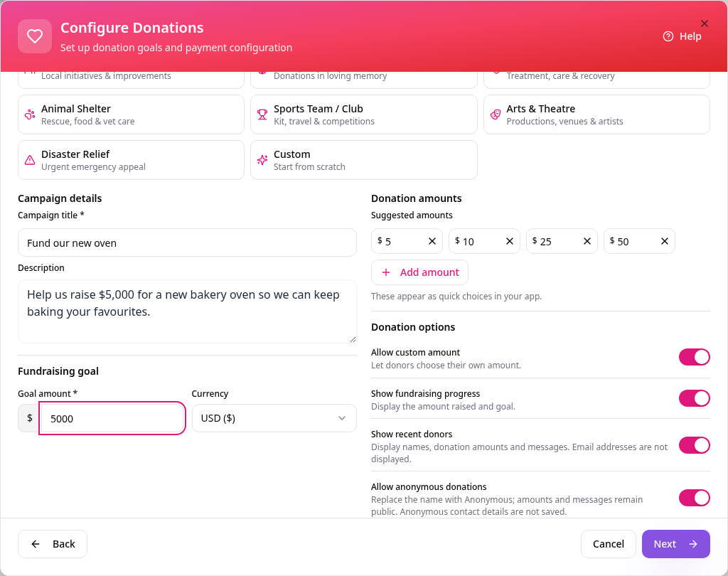This screenshot has width=728, height=576.
Task: Open the Currency USD ($) dropdown
Action: tap(274, 418)
